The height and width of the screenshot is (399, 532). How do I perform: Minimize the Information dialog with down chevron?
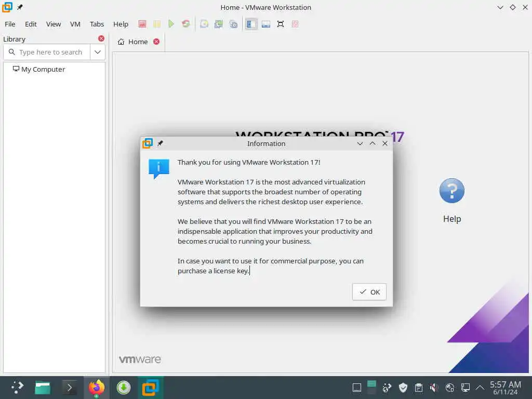click(x=360, y=143)
